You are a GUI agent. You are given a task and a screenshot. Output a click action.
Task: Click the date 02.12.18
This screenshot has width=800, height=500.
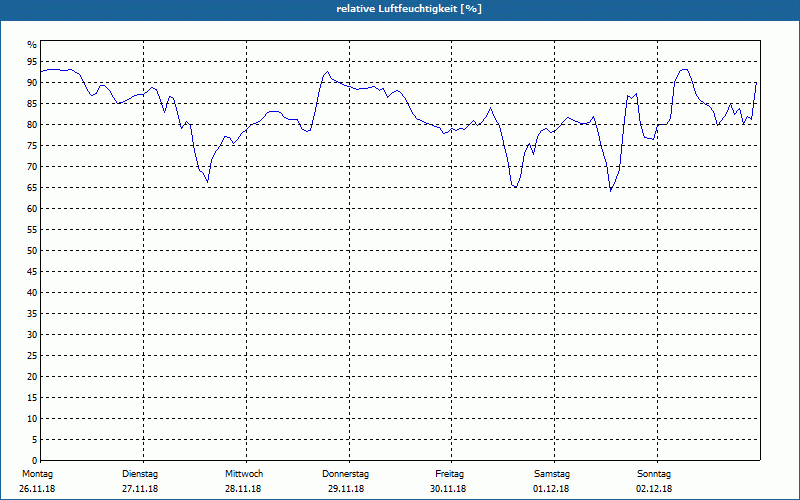pos(654,489)
